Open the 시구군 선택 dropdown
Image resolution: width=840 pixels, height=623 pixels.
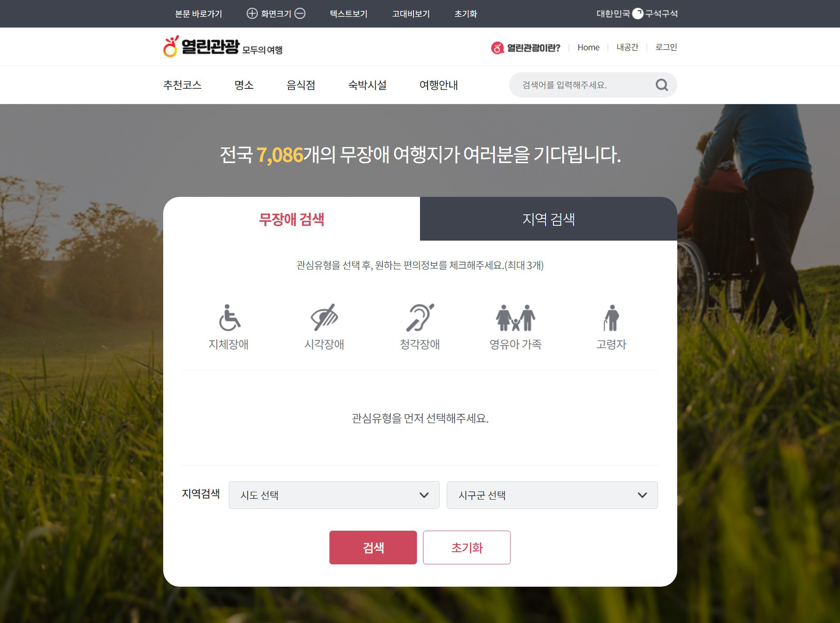552,495
